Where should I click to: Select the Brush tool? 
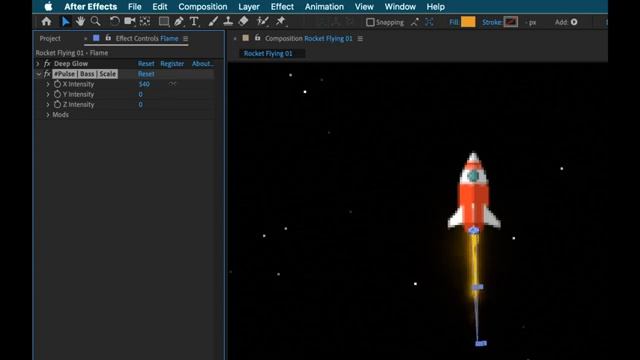point(213,22)
